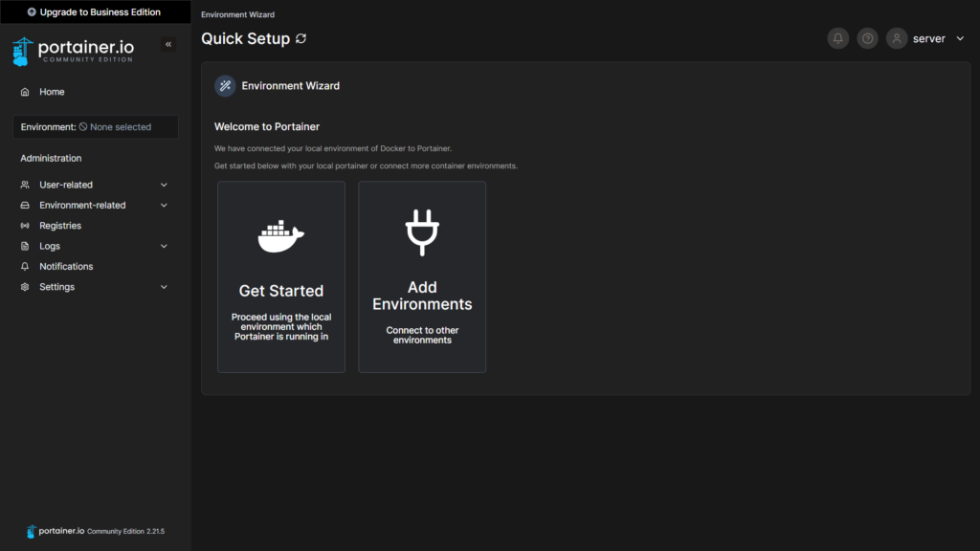Click the user avatar icon
Image resolution: width=980 pixels, height=551 pixels.
[x=897, y=38]
